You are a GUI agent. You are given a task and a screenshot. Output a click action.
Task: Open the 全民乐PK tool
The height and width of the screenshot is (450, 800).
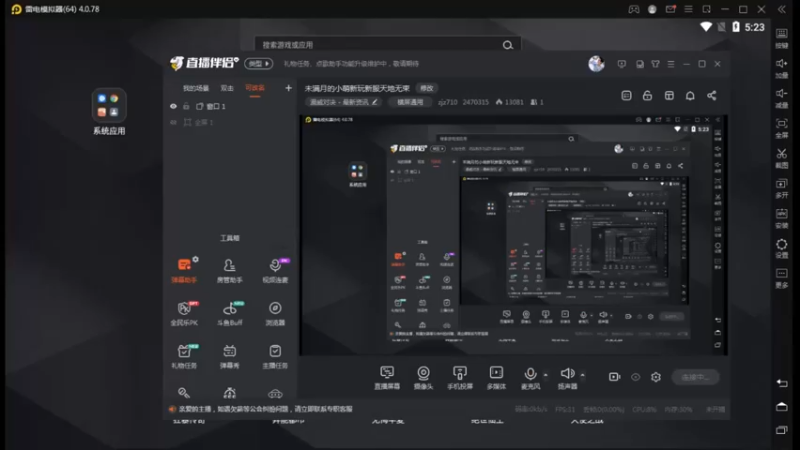tap(184, 313)
